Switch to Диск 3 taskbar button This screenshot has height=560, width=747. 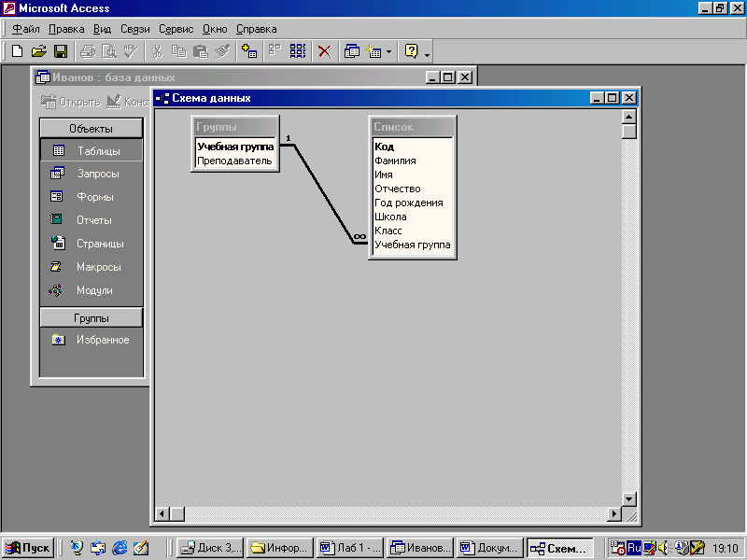210,548
